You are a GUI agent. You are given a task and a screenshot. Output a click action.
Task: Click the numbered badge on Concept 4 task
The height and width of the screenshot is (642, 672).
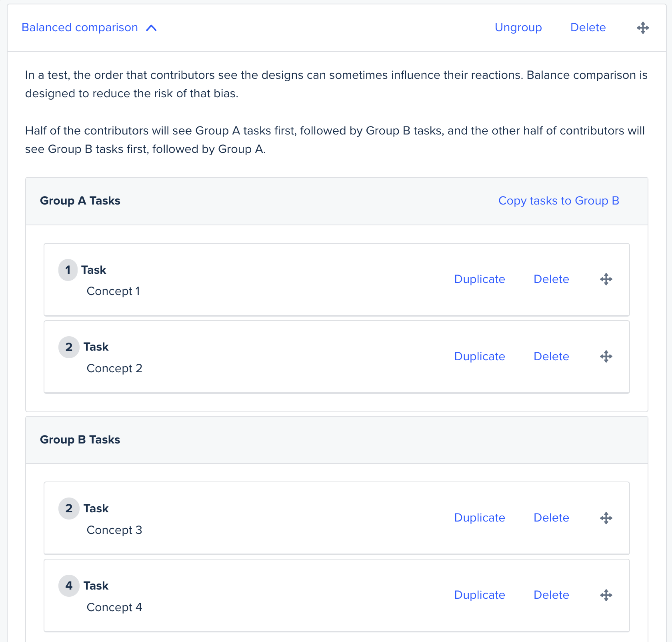(x=69, y=586)
